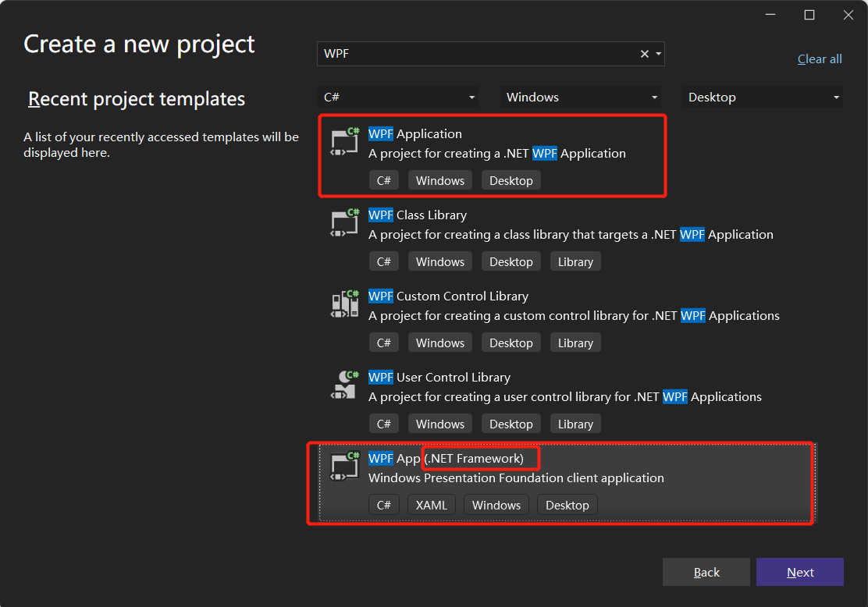Open the search history dropdown arrow
The height and width of the screenshot is (607, 868).
coord(658,54)
